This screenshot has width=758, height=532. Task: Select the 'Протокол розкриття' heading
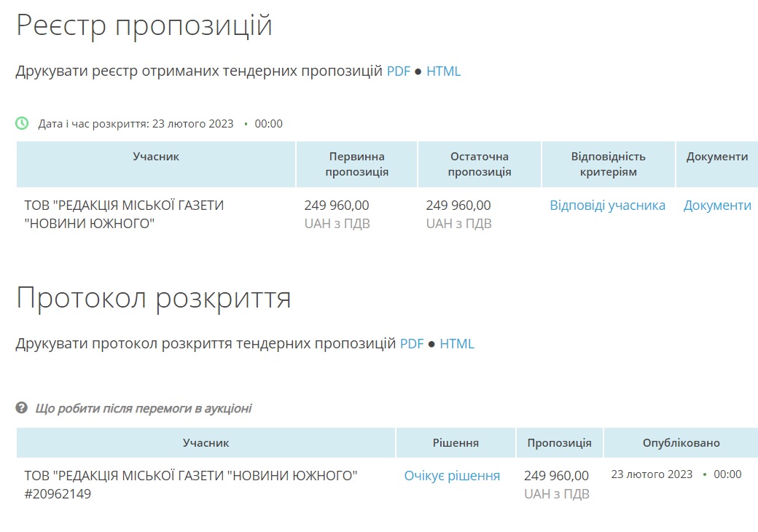tap(153, 298)
